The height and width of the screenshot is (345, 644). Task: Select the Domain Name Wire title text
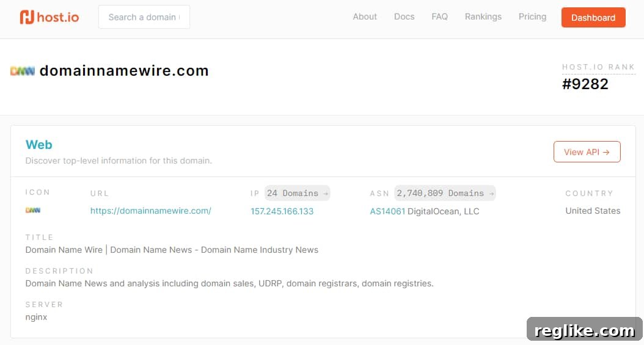pos(172,250)
